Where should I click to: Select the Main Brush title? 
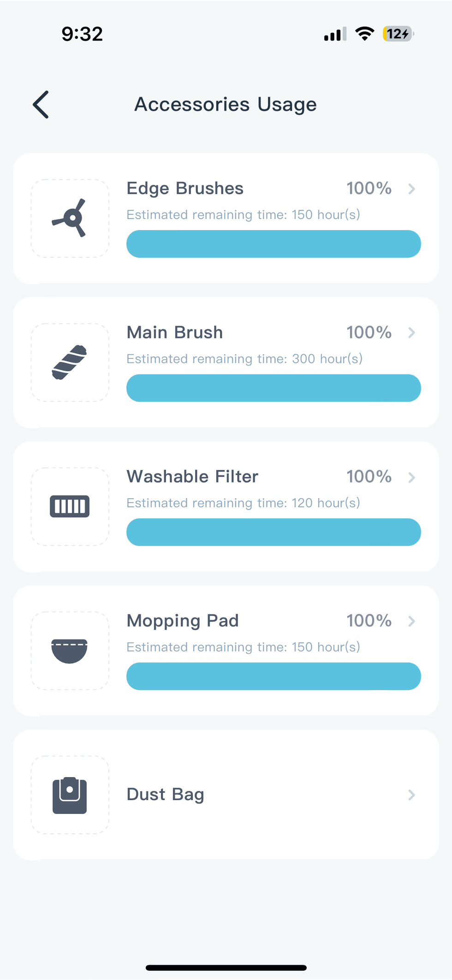click(x=175, y=333)
